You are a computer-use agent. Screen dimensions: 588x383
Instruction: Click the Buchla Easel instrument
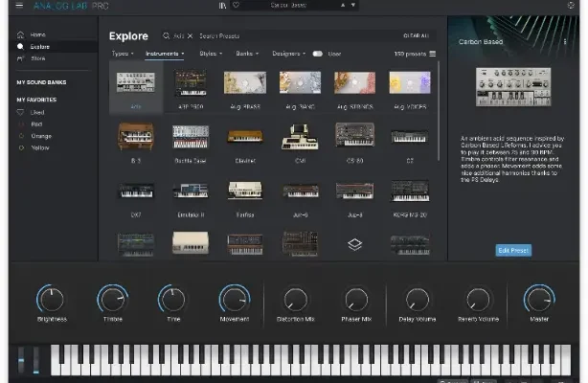click(190, 140)
